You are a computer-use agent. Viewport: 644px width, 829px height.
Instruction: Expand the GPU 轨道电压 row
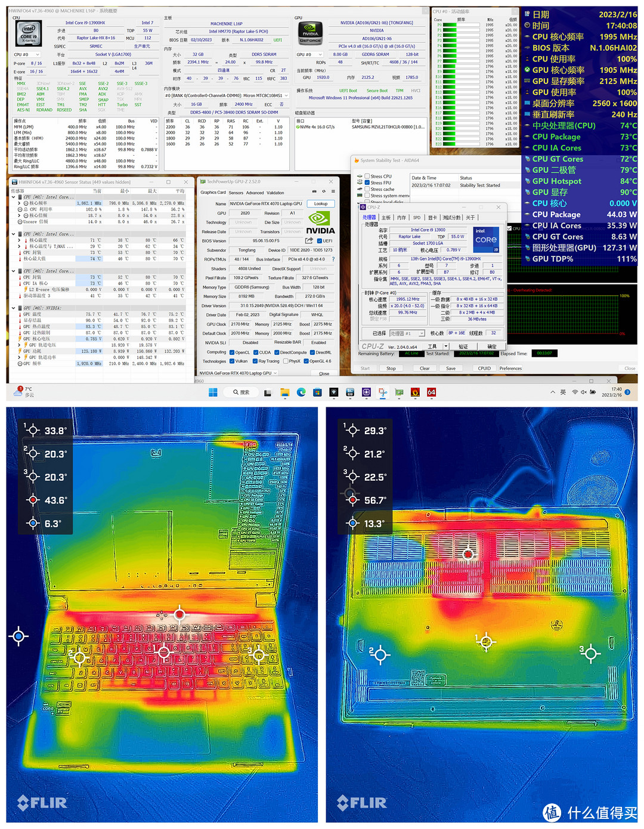pos(19,345)
